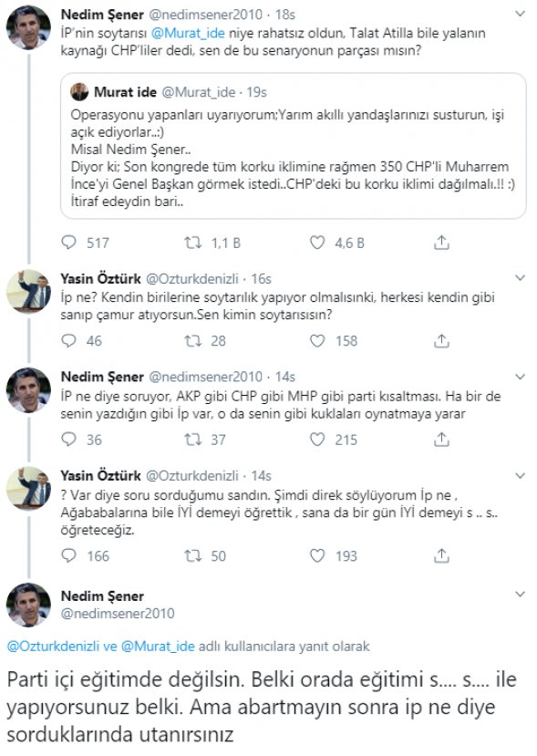Reply to Nedim Şener's top tweet
This screenshot has width=537, height=756.
pos(67,241)
